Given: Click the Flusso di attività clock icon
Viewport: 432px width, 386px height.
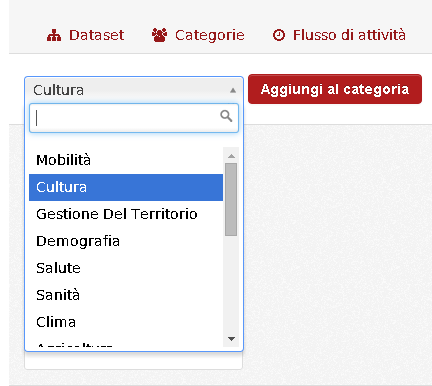Looking at the screenshot, I should [x=279, y=35].
